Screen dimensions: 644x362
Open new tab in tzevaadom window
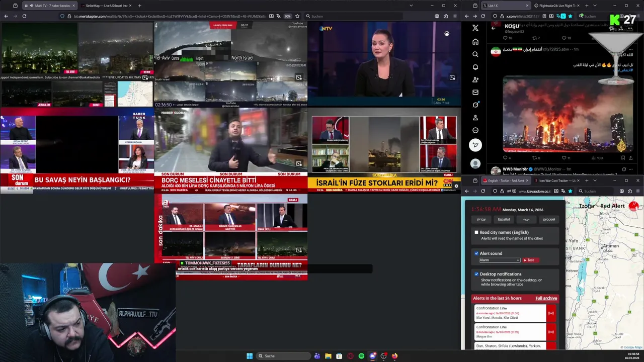[x=586, y=180]
